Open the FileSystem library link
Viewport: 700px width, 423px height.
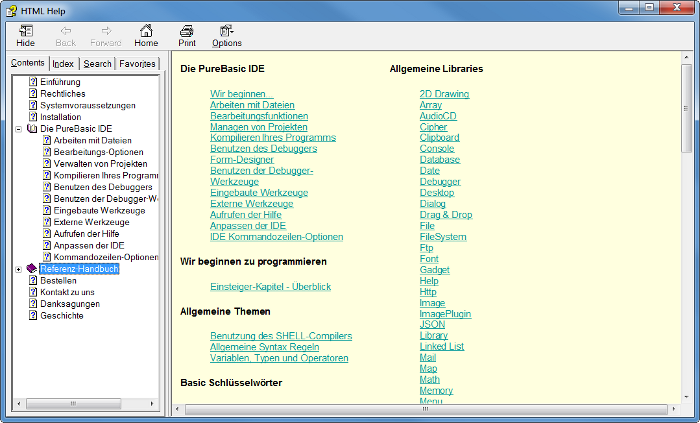(x=443, y=236)
